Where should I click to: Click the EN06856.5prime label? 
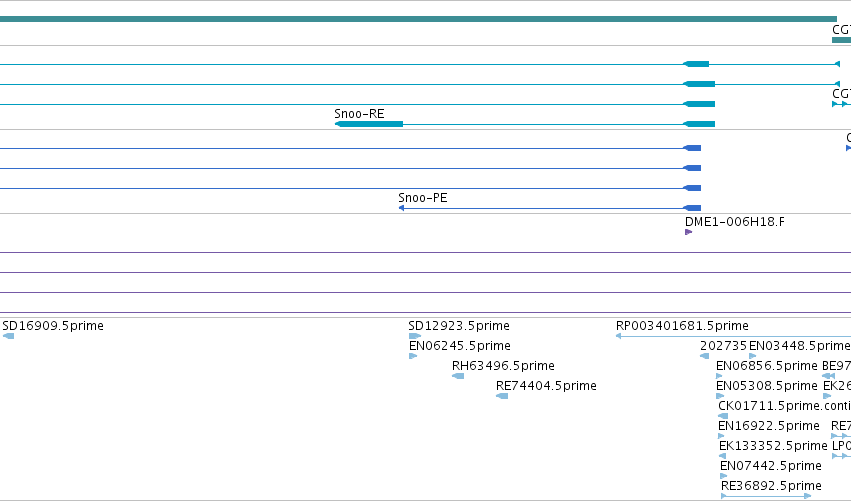pyautogui.click(x=766, y=366)
